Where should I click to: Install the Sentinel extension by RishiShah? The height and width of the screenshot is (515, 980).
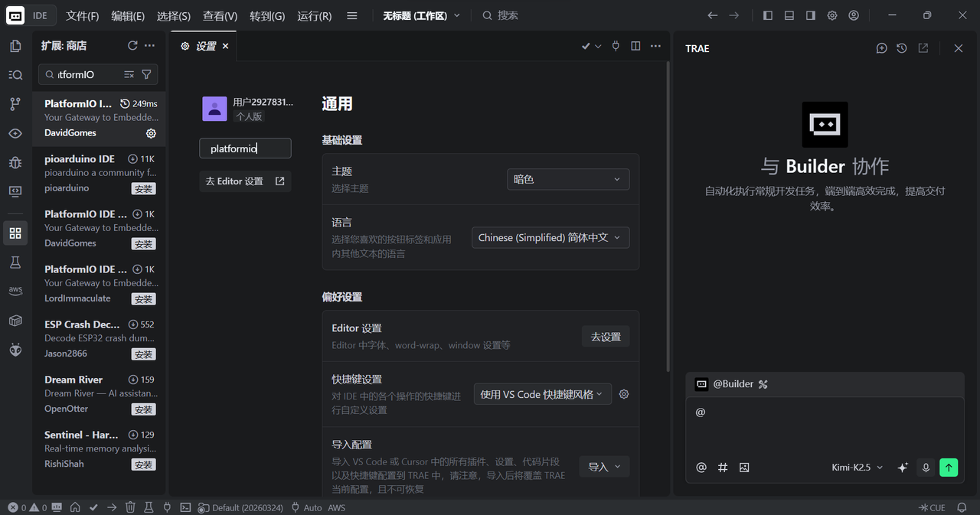tap(144, 464)
